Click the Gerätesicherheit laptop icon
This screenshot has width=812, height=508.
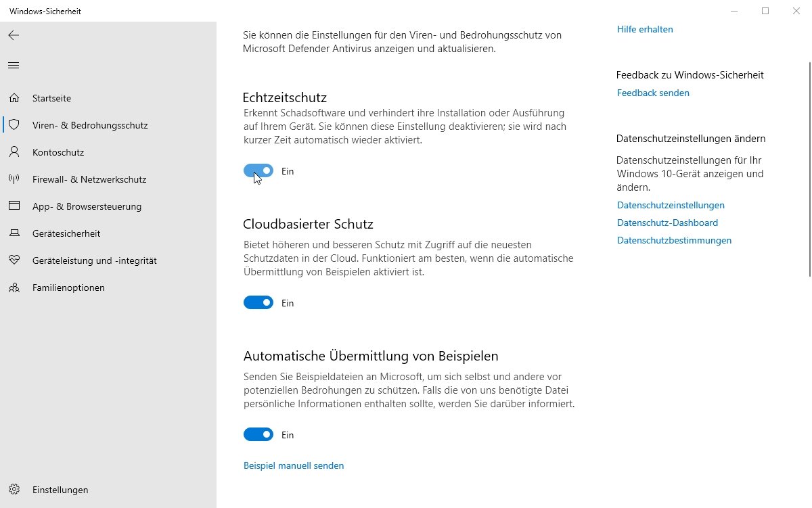[14, 233]
